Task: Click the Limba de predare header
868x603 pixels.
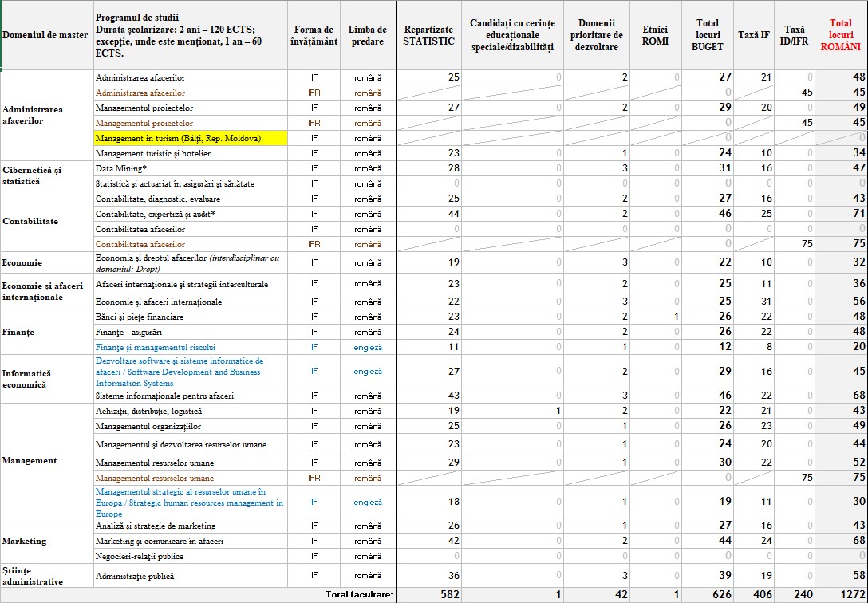Action: [x=368, y=34]
